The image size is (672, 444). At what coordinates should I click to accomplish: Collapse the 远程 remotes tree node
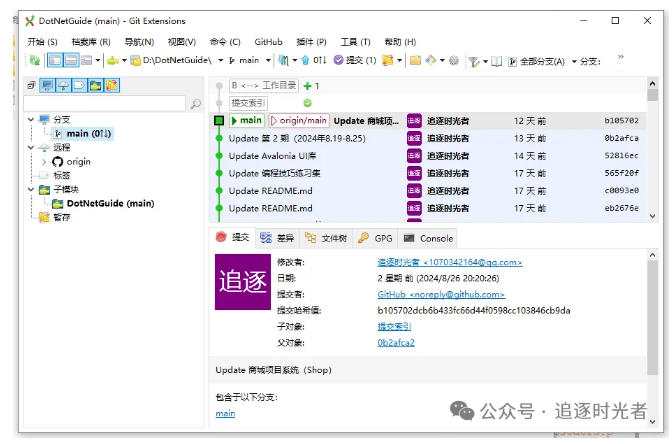[30, 147]
